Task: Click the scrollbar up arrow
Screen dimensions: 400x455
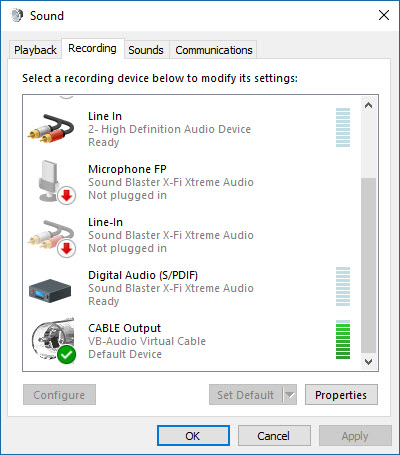Action: click(368, 106)
